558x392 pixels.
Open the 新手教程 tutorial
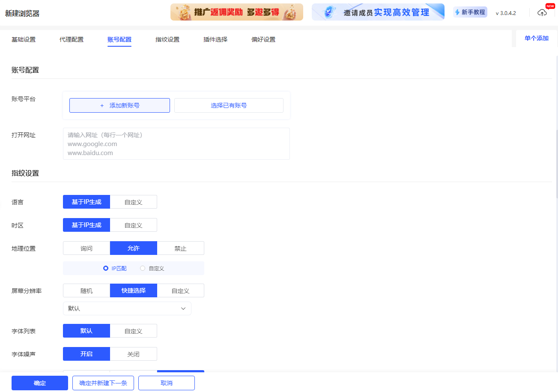tap(470, 12)
